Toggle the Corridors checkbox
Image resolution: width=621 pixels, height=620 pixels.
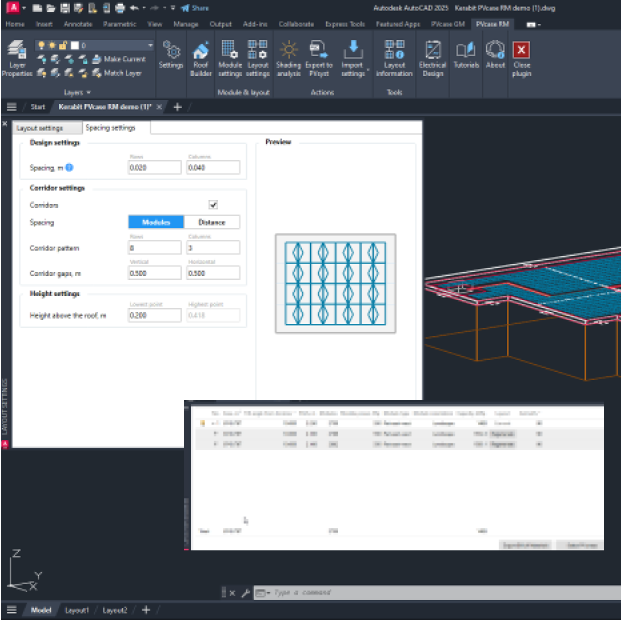tap(212, 204)
